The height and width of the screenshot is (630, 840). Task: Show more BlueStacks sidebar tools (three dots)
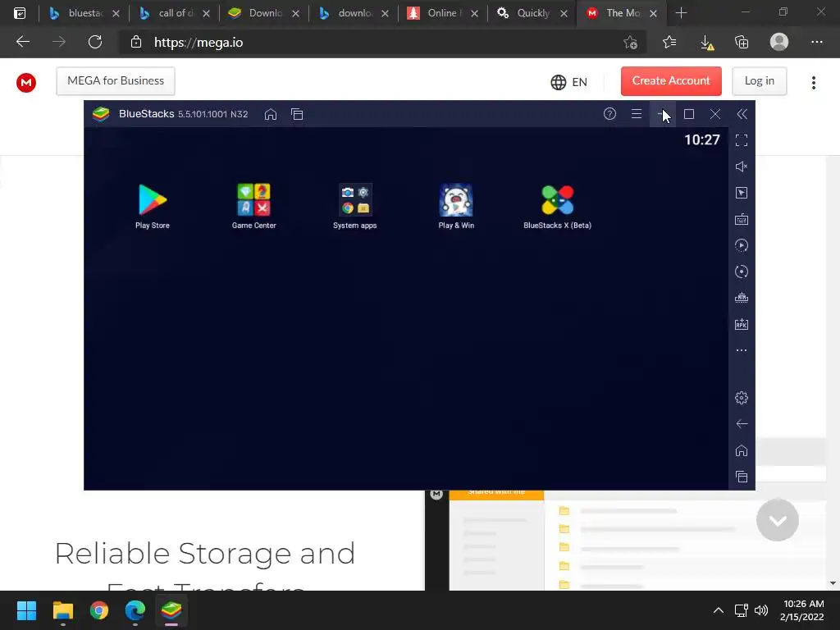(x=742, y=350)
